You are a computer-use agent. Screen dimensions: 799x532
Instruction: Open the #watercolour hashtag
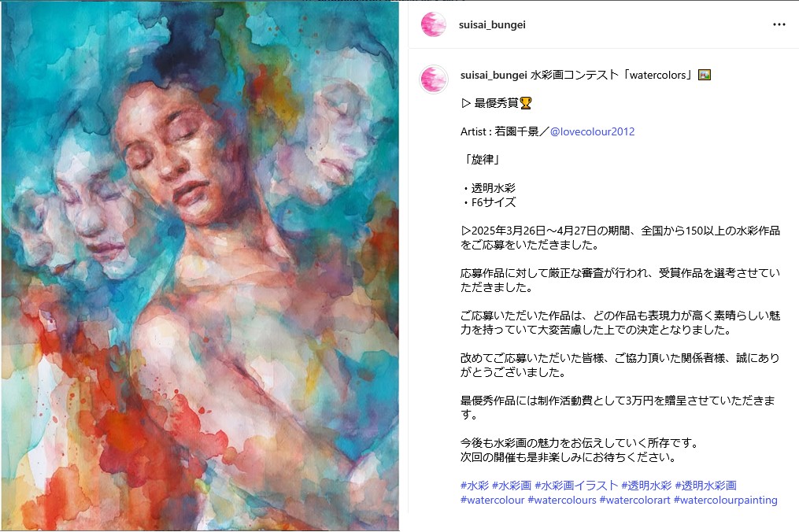point(492,500)
